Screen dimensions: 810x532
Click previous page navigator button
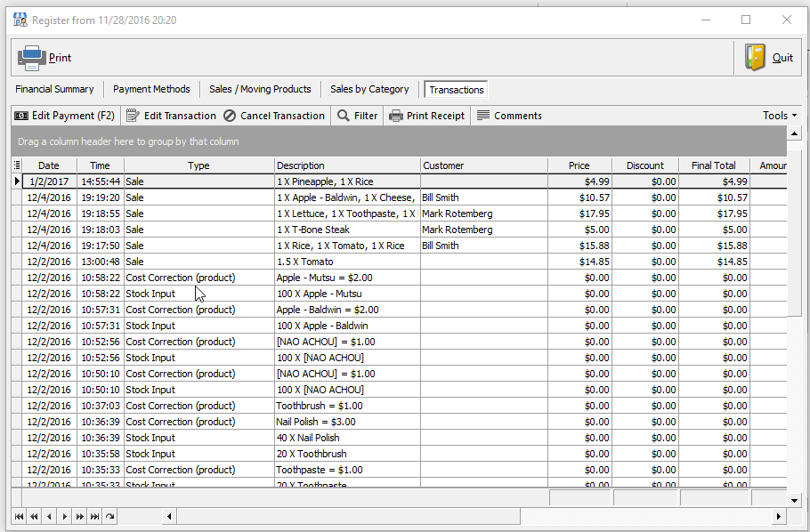tap(34, 517)
